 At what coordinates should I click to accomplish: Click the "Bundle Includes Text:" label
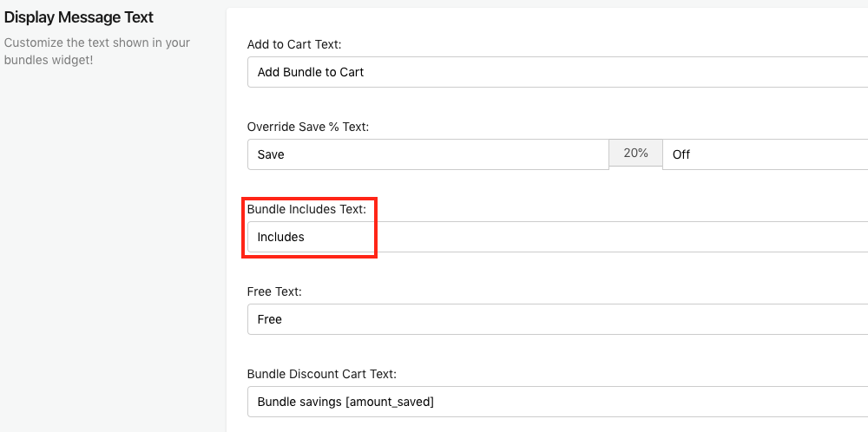pos(306,209)
